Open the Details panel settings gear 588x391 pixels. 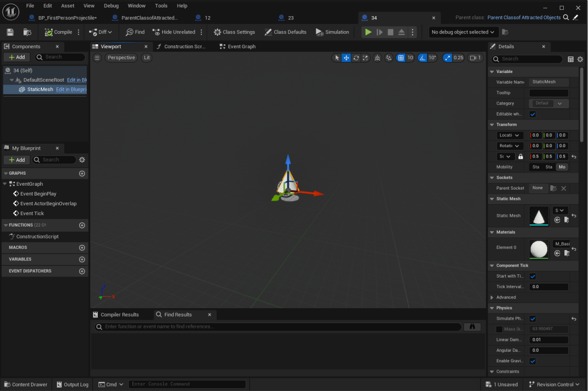point(580,59)
